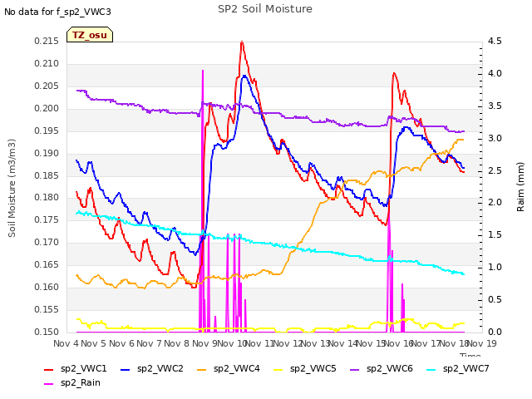Click the sp2_VWC6 legend entry
The width and height of the screenshot is (532, 399).
(382, 369)
